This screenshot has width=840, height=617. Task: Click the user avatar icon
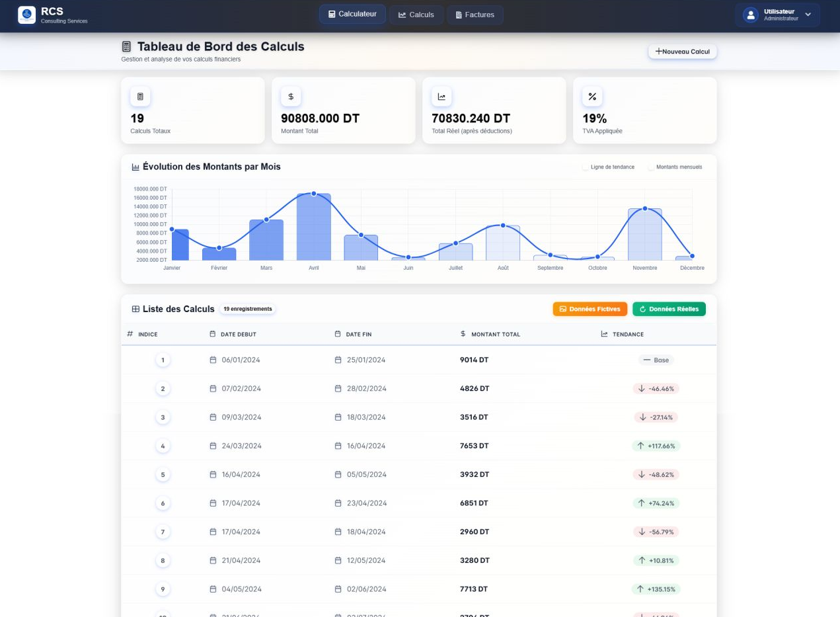pos(750,15)
